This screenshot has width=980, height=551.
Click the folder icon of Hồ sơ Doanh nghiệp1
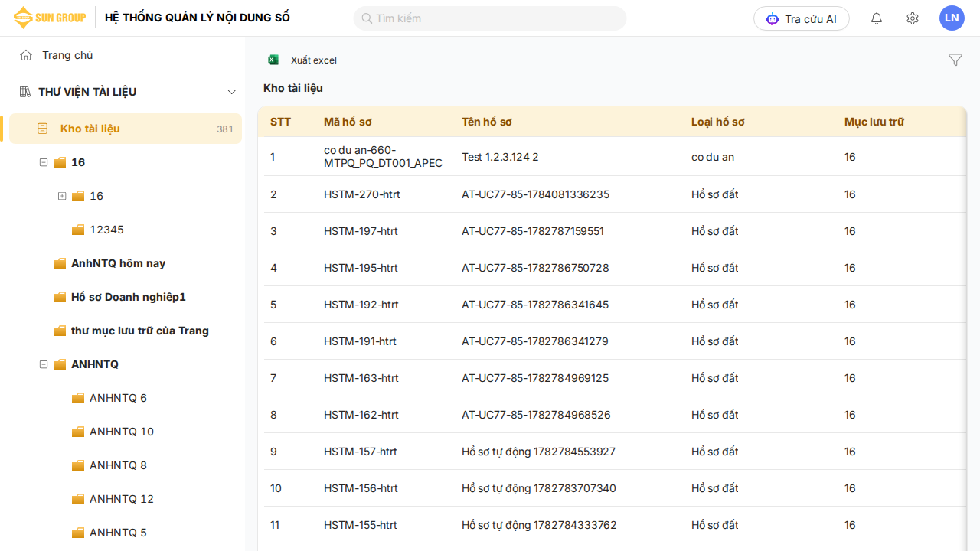pyautogui.click(x=60, y=297)
